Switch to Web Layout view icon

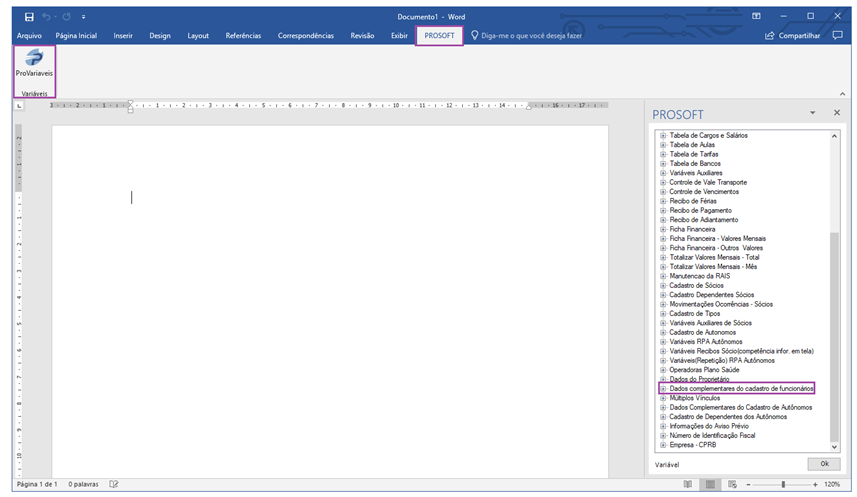(732, 484)
